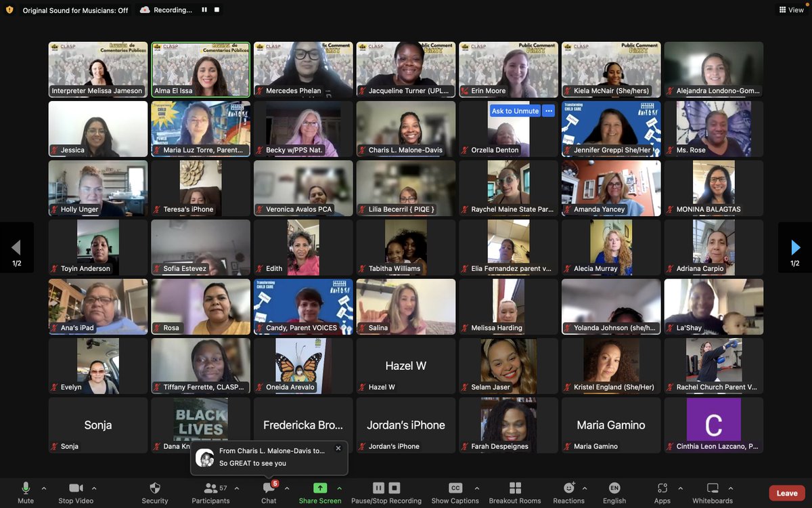Mute your microphone
Image resolution: width=812 pixels, height=508 pixels.
[26, 488]
